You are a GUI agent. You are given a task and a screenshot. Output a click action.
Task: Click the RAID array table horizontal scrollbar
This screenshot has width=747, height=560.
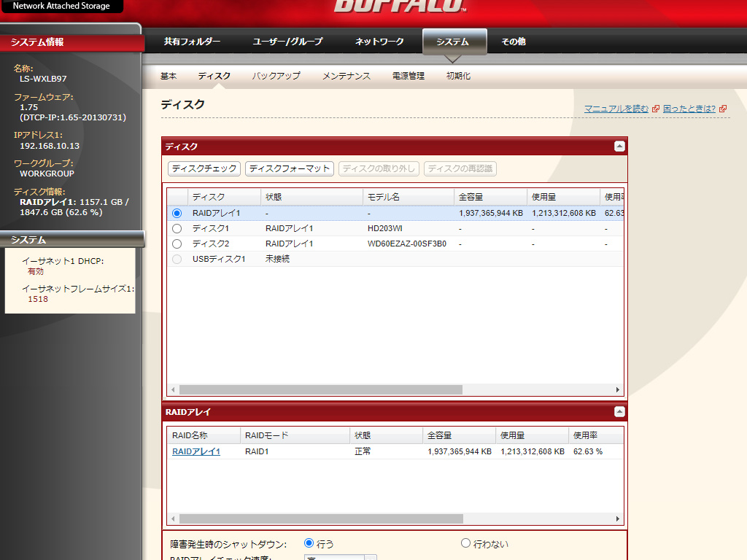pos(321,518)
